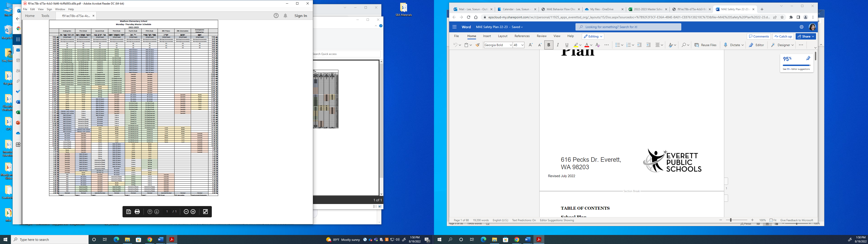This screenshot has width=868, height=244.
Task: Reload page icon in Chrome
Action: [x=468, y=17]
